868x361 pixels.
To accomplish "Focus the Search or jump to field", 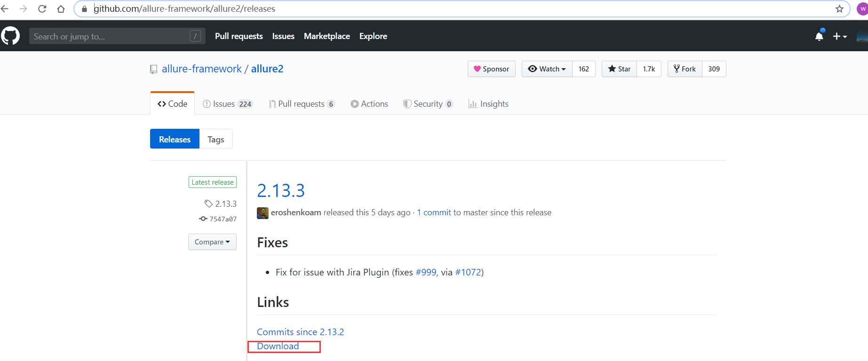I will click(117, 36).
